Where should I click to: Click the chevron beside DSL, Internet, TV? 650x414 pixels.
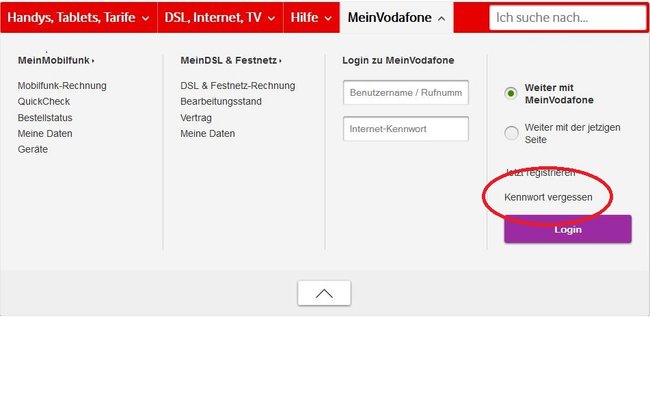[271, 19]
